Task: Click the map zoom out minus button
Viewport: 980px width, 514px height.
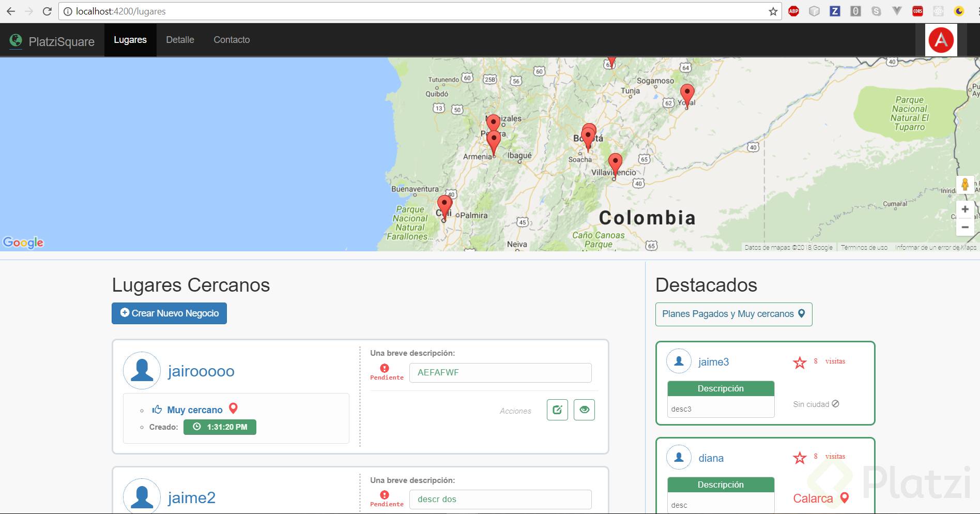Action: coord(964,227)
